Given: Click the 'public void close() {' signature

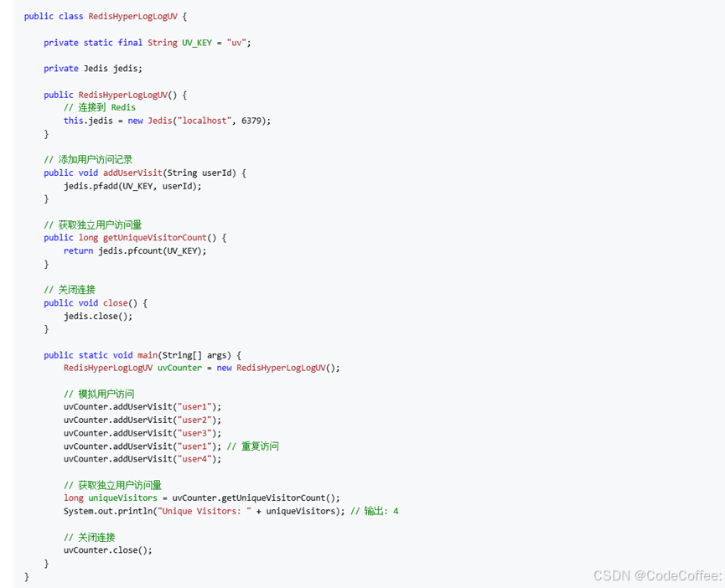Looking at the screenshot, I should [96, 303].
